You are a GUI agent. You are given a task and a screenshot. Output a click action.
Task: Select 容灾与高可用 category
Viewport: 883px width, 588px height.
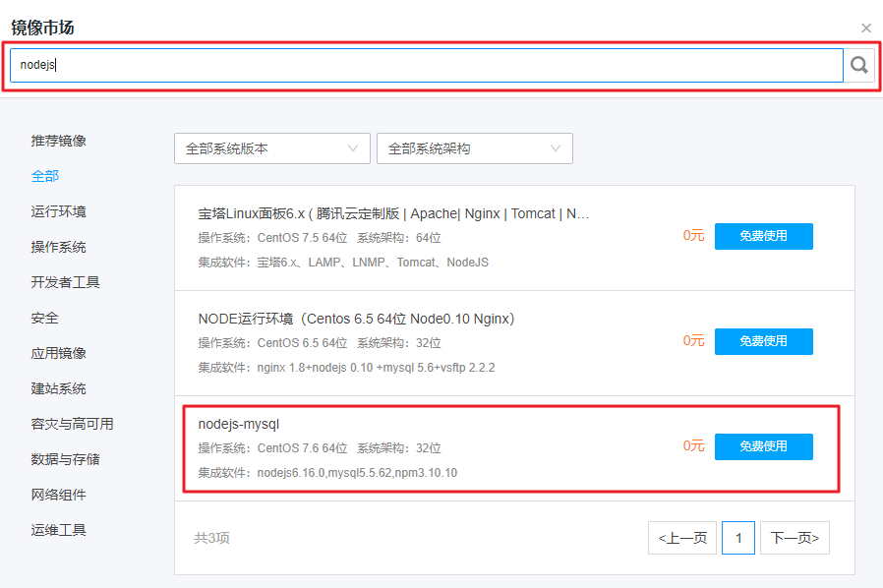click(x=72, y=424)
